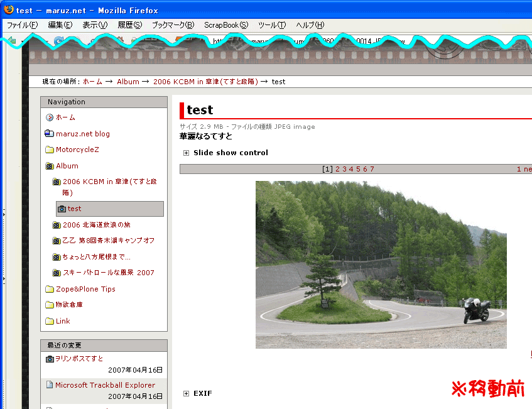Image resolution: width=532 pixels, height=409 pixels.
Task: Expand the Slide show control section
Action: coord(187,153)
